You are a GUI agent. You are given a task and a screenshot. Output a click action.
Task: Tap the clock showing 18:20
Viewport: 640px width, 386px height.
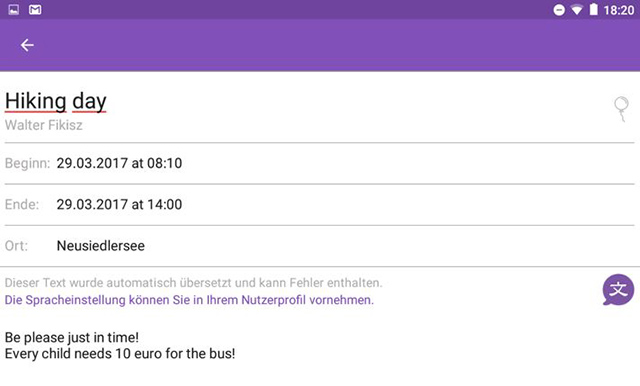[619, 10]
